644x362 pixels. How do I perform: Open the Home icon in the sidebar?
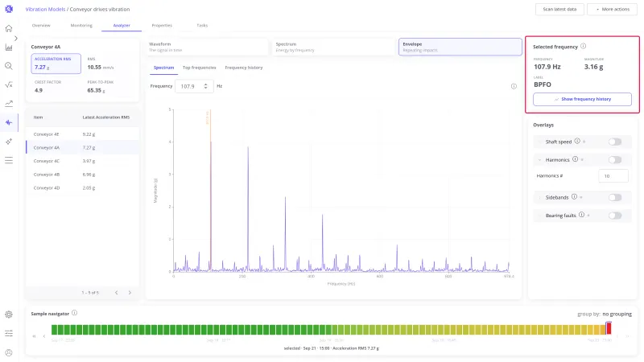click(x=9, y=28)
